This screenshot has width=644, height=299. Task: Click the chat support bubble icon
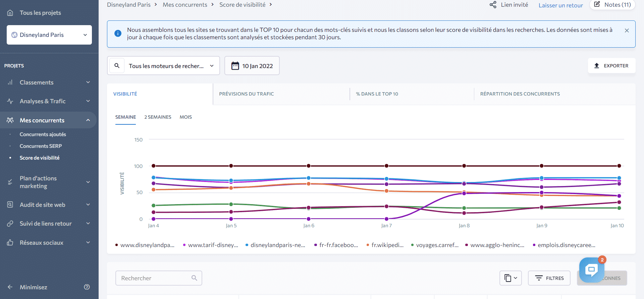(x=591, y=270)
